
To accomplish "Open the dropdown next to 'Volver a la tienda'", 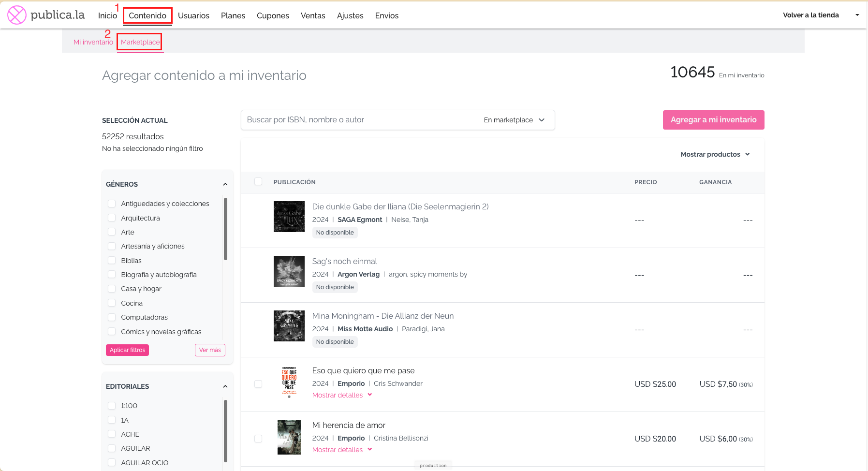I will tap(857, 15).
